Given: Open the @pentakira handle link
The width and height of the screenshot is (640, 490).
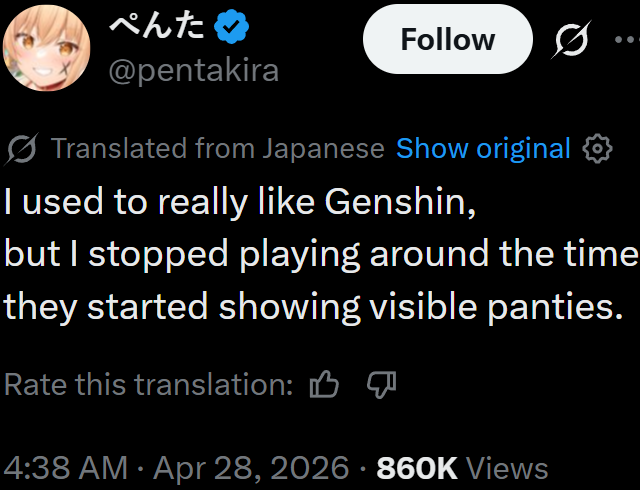Looking at the screenshot, I should (192, 70).
